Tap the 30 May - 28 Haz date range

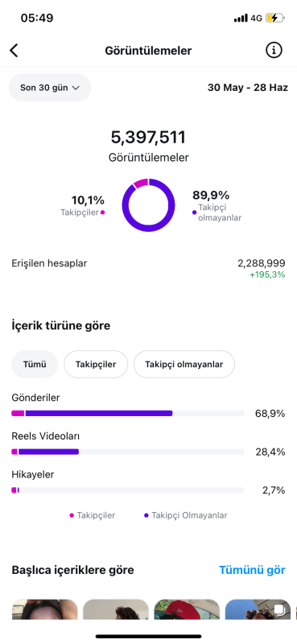tap(248, 88)
